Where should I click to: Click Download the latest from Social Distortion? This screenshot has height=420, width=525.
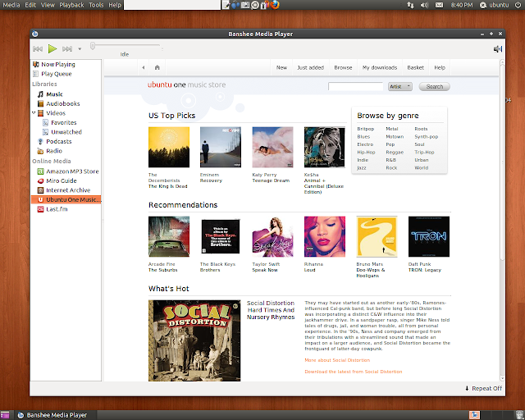pyautogui.click(x=354, y=372)
